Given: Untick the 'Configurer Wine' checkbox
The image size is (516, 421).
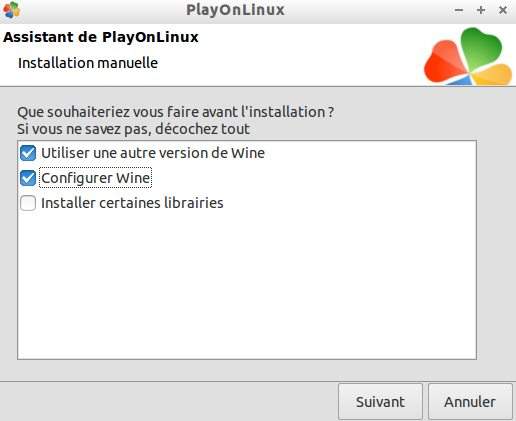Looking at the screenshot, I should tap(28, 178).
